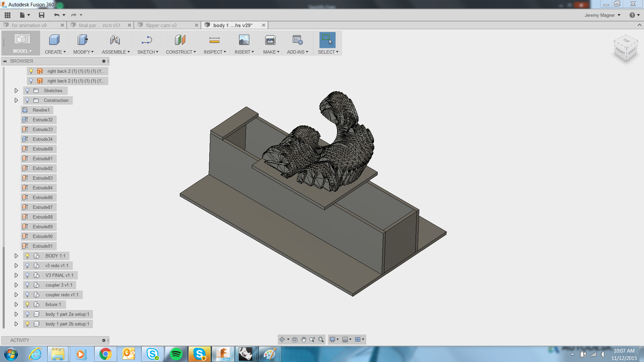The image size is (644, 362).
Task: Click the Fit zoom icon
Action: click(x=321, y=340)
